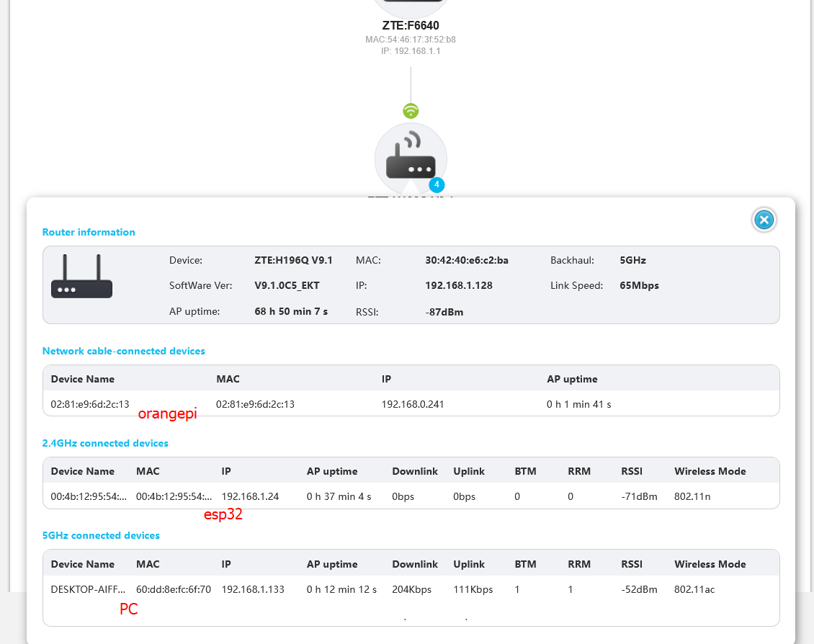Viewport: 814px width, 644px height.
Task: Click the AP uptime header in cable-connected table
Action: click(x=572, y=379)
